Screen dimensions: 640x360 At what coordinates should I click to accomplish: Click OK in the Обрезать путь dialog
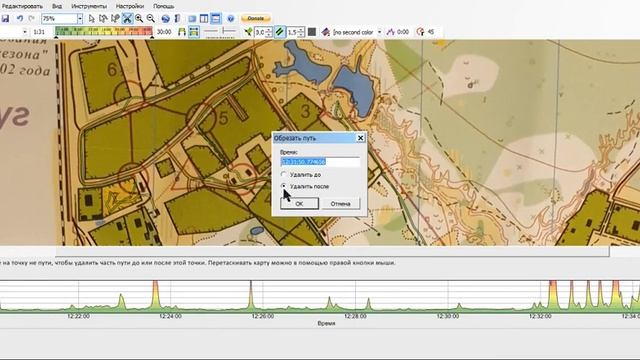click(299, 203)
